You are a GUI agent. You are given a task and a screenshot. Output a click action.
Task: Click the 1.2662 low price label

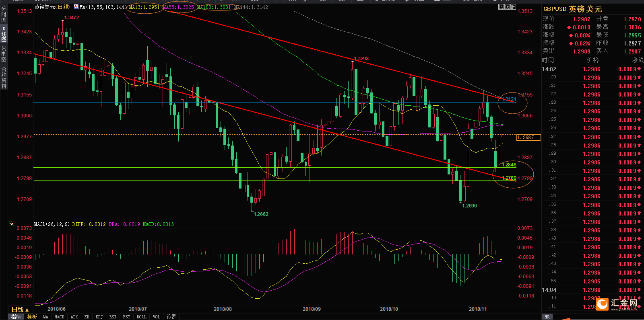261,214
